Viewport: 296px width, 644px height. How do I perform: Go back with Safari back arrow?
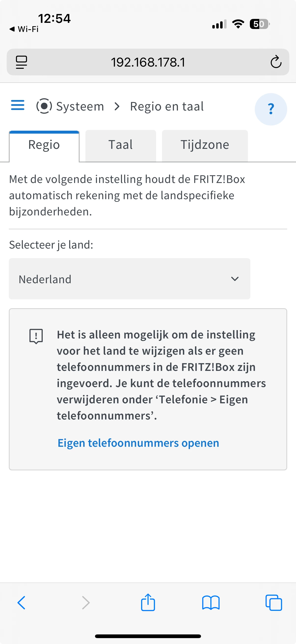[x=22, y=602]
